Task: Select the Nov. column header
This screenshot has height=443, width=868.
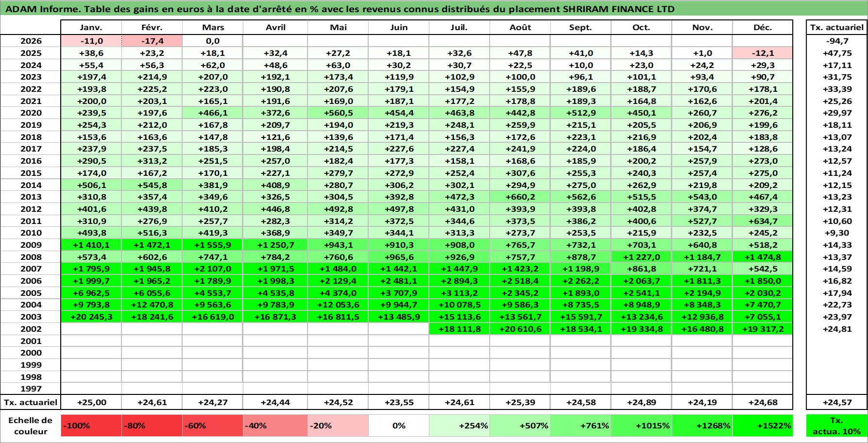Action: click(x=702, y=27)
